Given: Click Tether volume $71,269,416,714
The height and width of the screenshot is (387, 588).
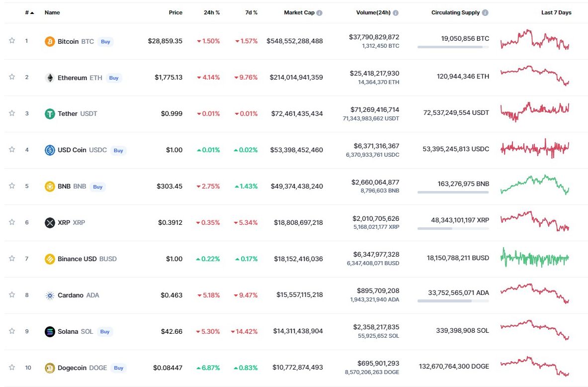Looking at the screenshot, I should [x=375, y=109].
